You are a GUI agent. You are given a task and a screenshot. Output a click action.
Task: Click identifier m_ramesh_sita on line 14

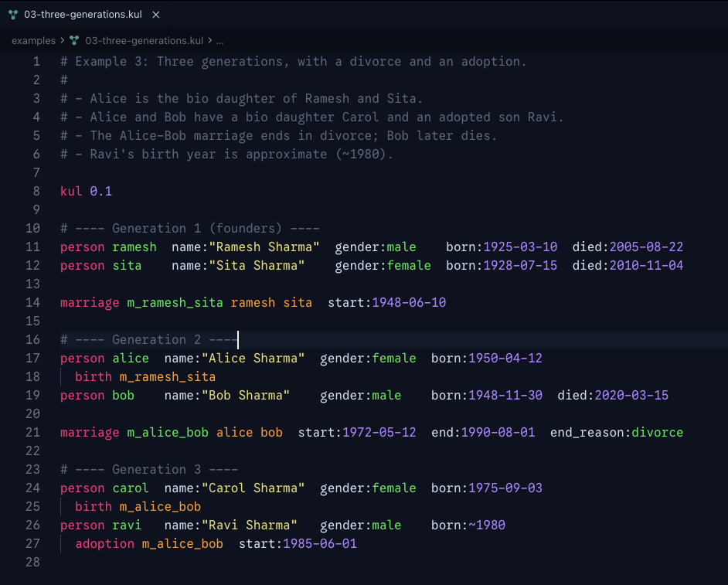point(175,303)
